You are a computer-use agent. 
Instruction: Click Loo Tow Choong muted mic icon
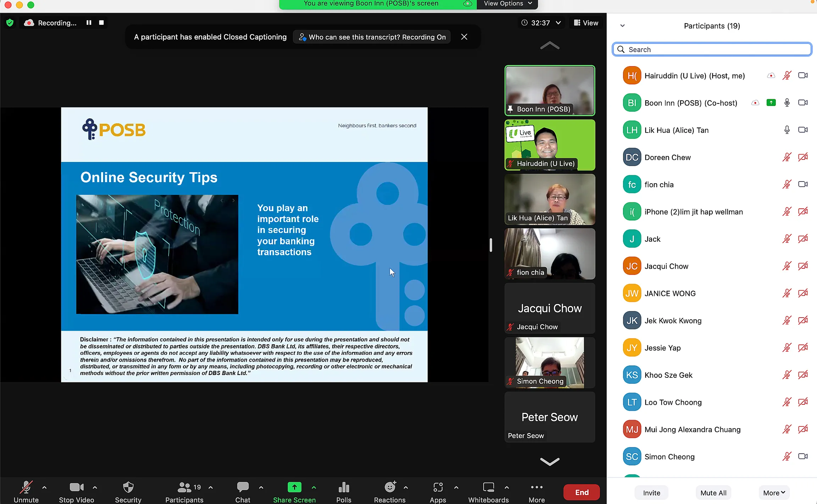pos(787,402)
